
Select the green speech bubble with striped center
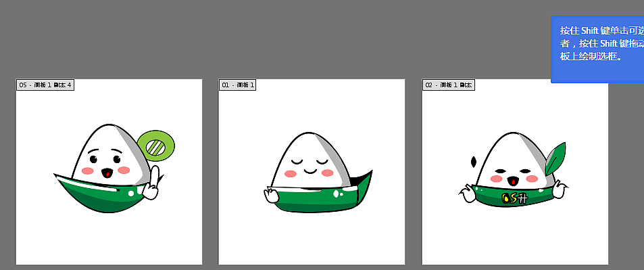(156, 146)
